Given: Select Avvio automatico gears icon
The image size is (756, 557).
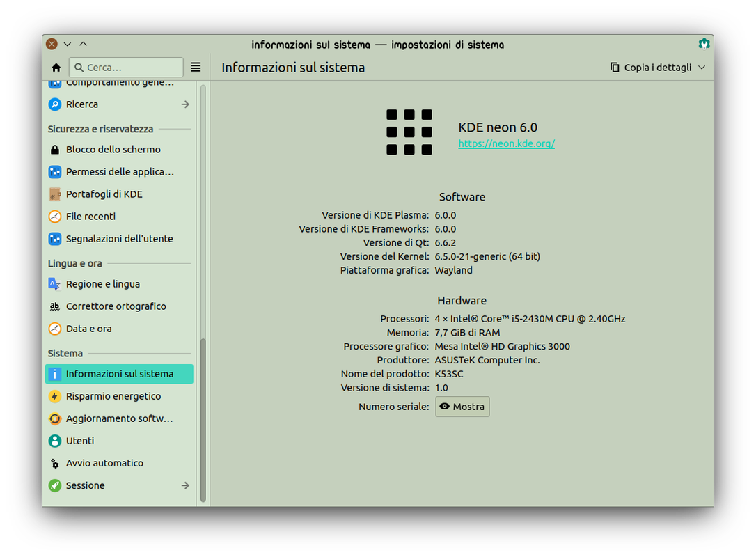Looking at the screenshot, I should click(x=55, y=464).
